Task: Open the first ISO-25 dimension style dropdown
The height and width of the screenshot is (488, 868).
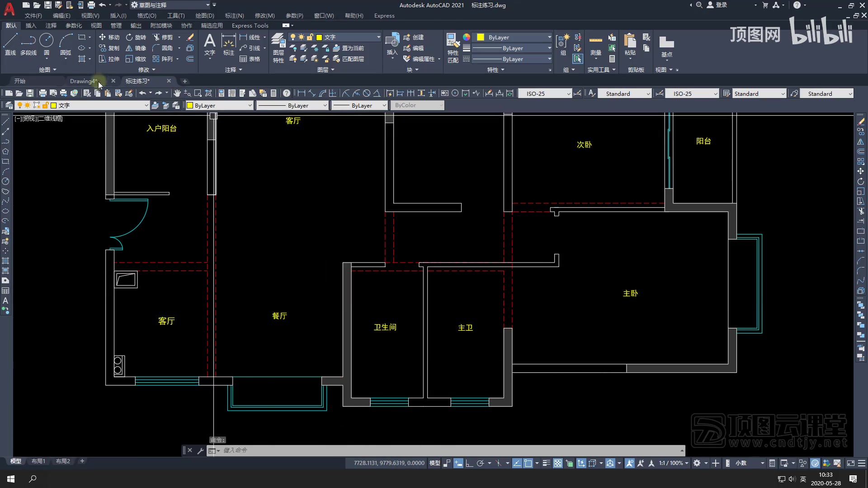Action: [545, 94]
